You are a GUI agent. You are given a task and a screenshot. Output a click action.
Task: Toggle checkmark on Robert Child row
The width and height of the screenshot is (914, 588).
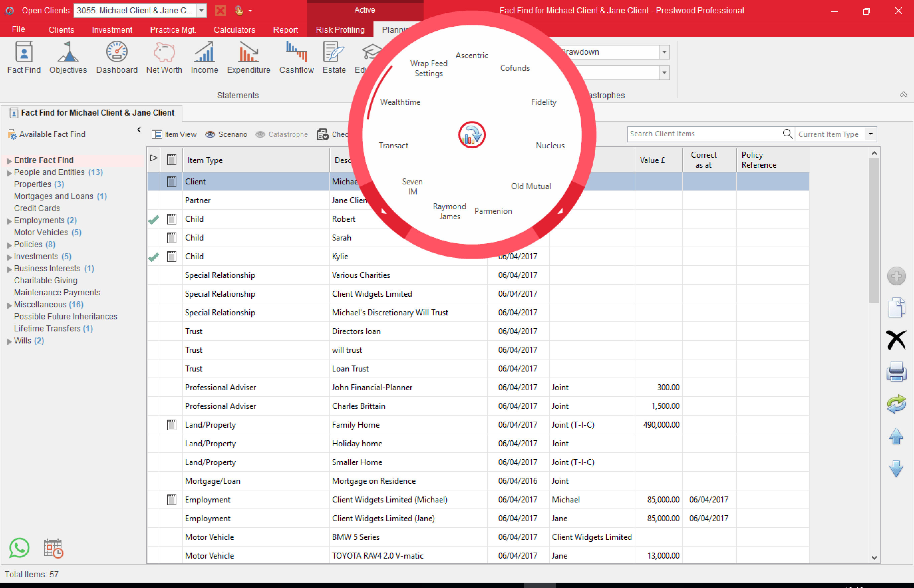(x=154, y=219)
